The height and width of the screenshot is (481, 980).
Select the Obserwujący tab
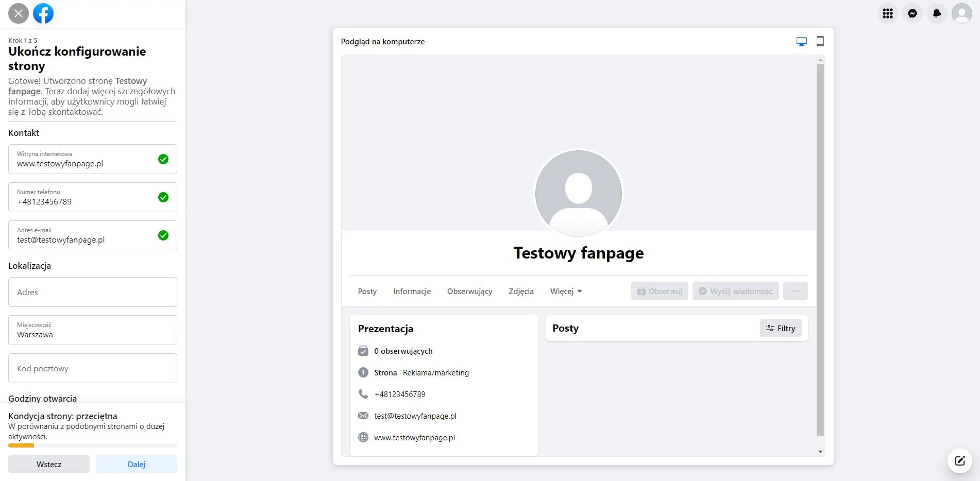pyautogui.click(x=469, y=291)
